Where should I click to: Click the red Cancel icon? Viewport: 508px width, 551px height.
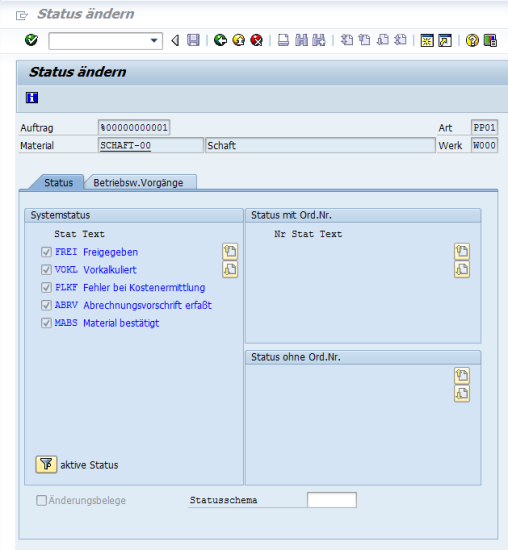pyautogui.click(x=257, y=40)
